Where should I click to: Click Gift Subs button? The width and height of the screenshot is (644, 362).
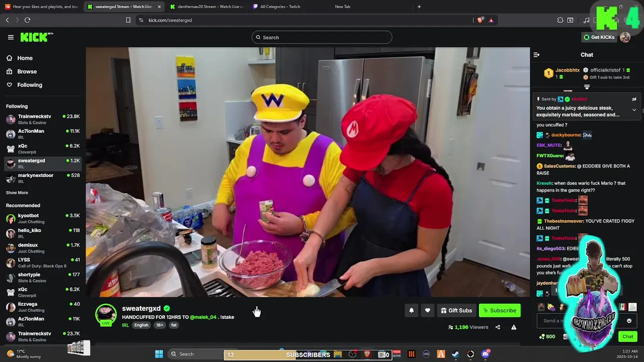(456, 311)
